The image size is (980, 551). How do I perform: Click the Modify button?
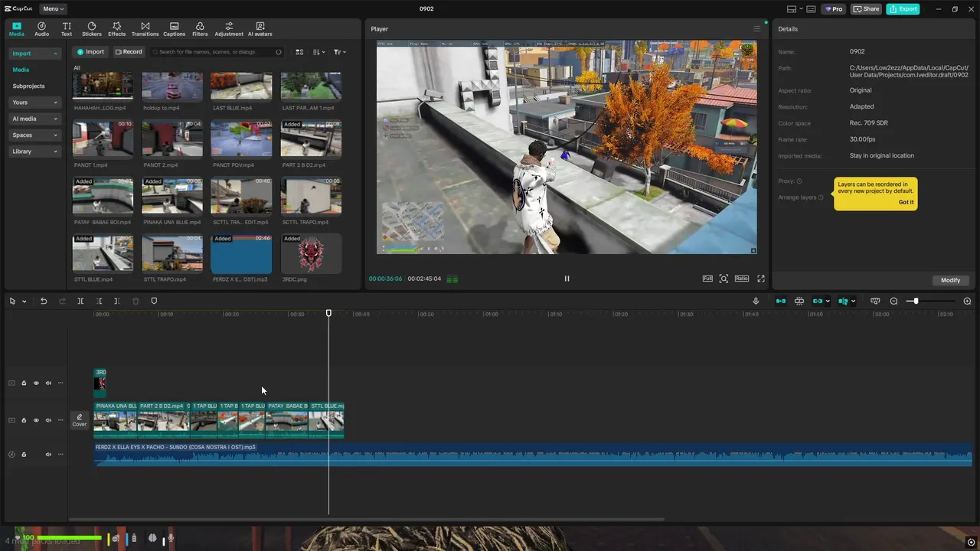point(950,280)
